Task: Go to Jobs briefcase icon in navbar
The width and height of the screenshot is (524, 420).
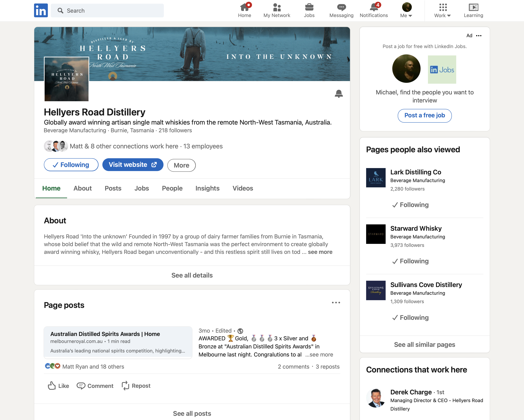Action: 309,11
